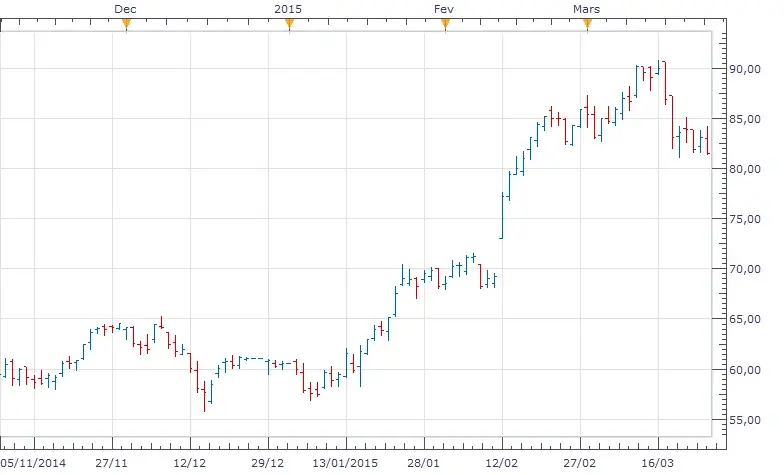
Task: Click the 13/01/2015 date label
Action: click(346, 464)
